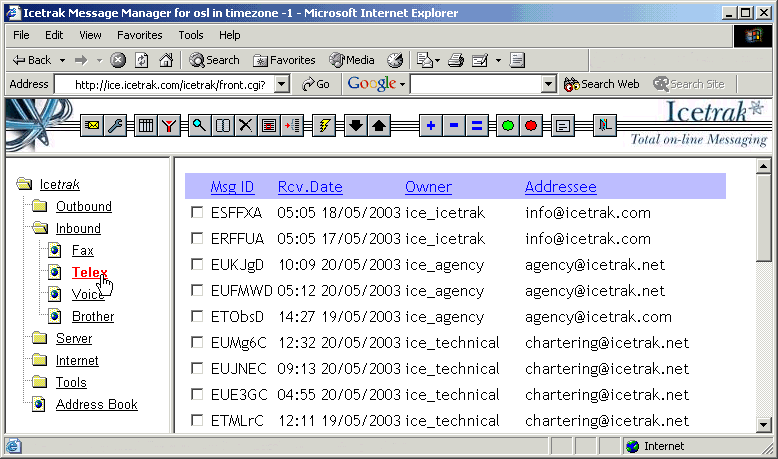
Task: Click the browser Stop button icon
Action: click(x=118, y=61)
